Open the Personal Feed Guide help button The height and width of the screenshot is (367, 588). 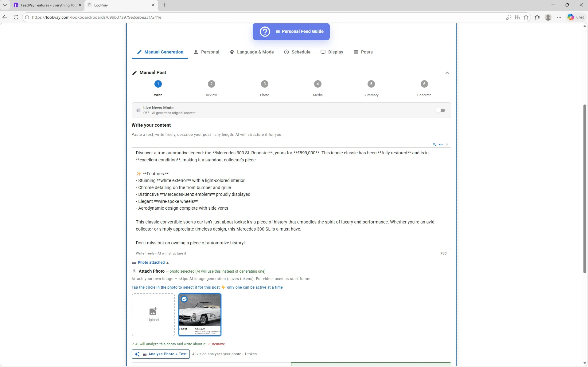click(x=291, y=31)
